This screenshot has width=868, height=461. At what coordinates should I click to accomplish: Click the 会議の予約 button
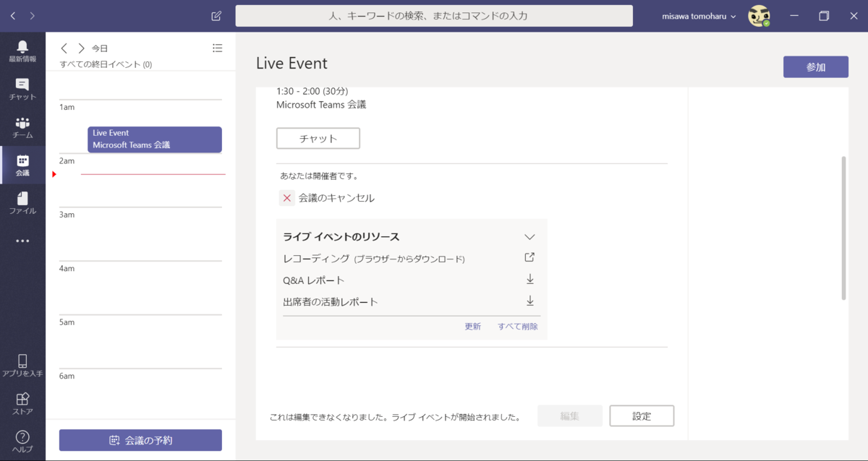[140, 440]
